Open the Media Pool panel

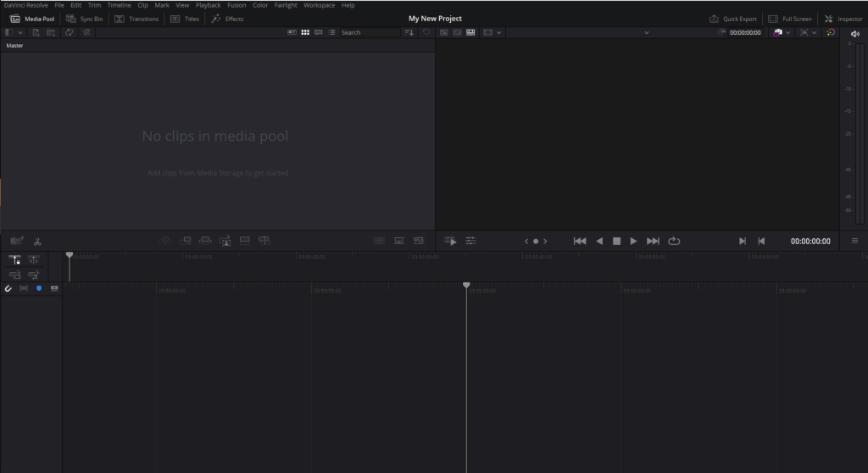(32, 19)
